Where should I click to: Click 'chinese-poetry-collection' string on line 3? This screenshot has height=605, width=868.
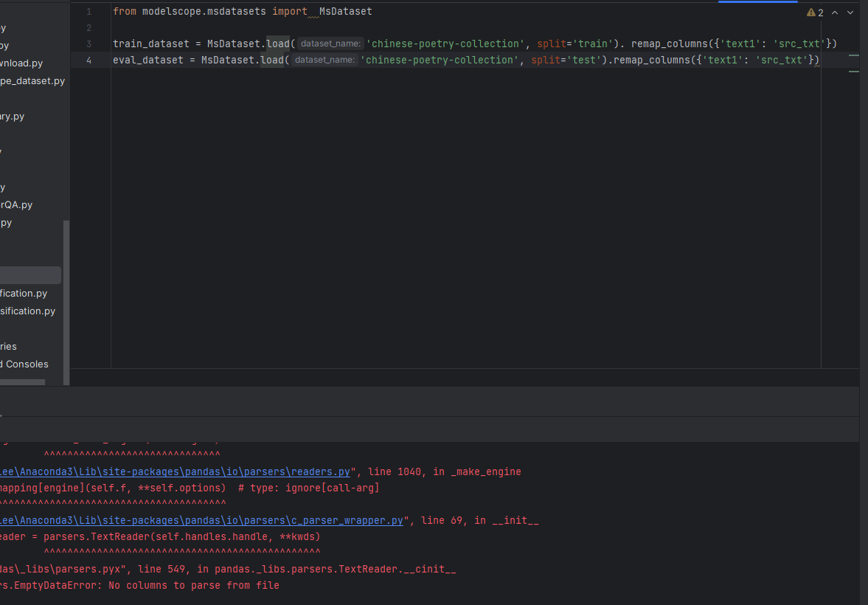point(445,44)
